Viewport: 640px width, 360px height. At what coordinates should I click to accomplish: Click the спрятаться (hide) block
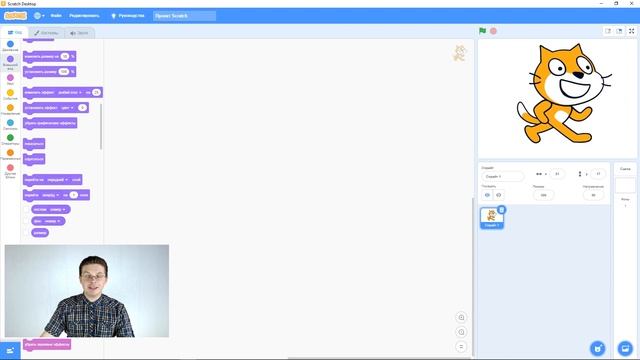34,159
